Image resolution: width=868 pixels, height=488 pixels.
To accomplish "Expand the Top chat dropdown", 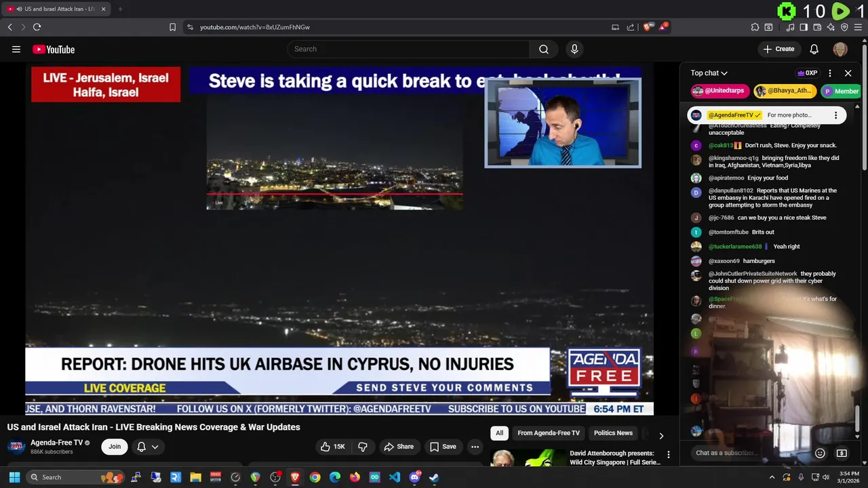I will 709,73.
